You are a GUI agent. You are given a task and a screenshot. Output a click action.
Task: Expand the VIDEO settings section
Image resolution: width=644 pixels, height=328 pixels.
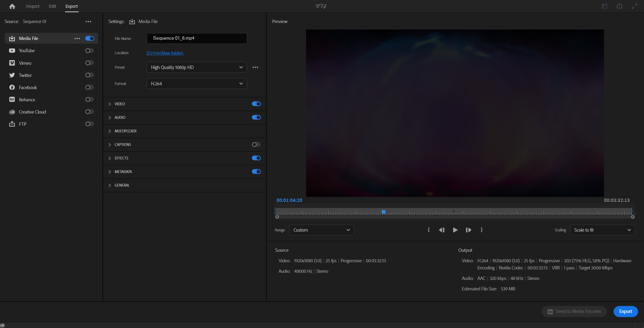click(x=110, y=104)
